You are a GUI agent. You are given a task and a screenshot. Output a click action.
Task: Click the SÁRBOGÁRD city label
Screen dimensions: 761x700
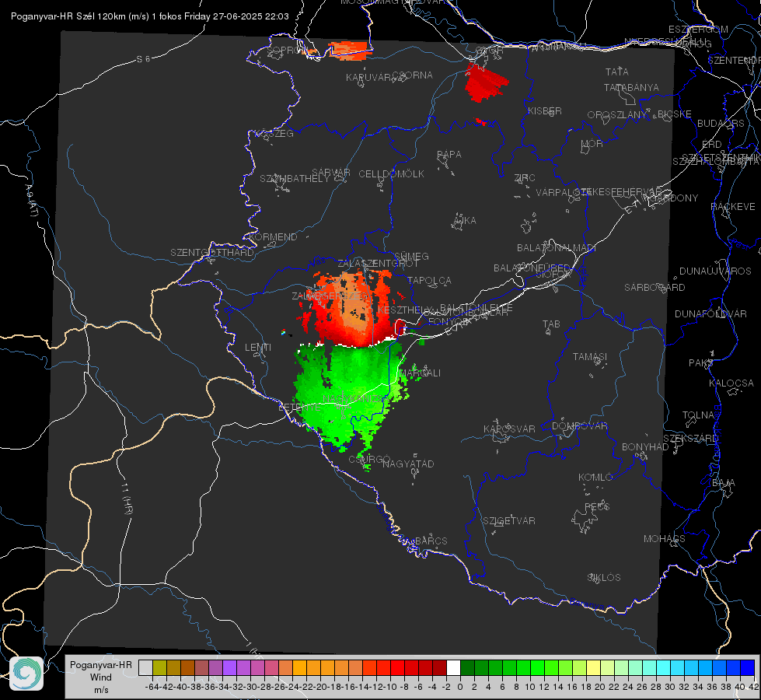(x=655, y=288)
